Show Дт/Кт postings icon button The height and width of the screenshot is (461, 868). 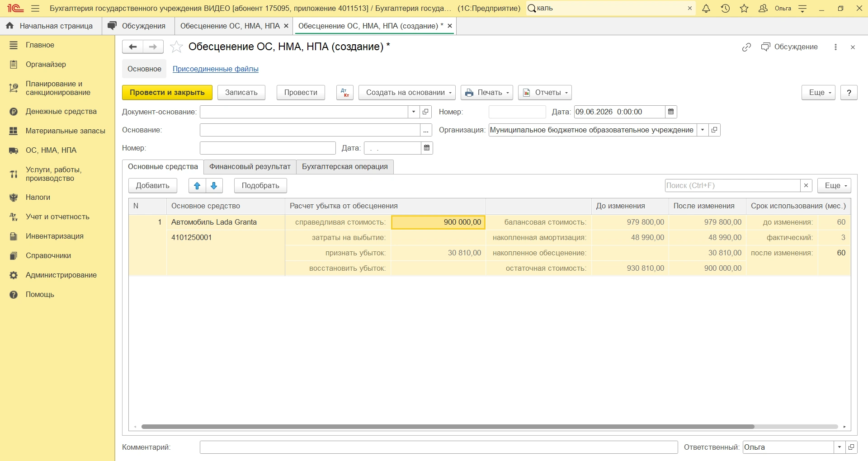pos(345,93)
